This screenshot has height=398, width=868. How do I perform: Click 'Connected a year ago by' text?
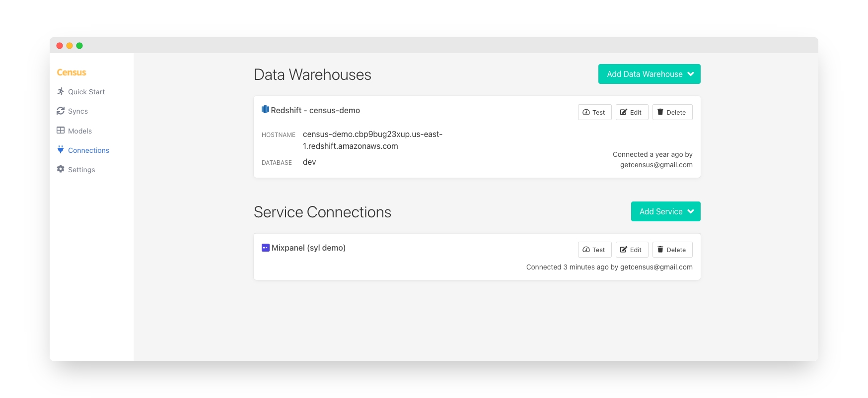pyautogui.click(x=652, y=154)
